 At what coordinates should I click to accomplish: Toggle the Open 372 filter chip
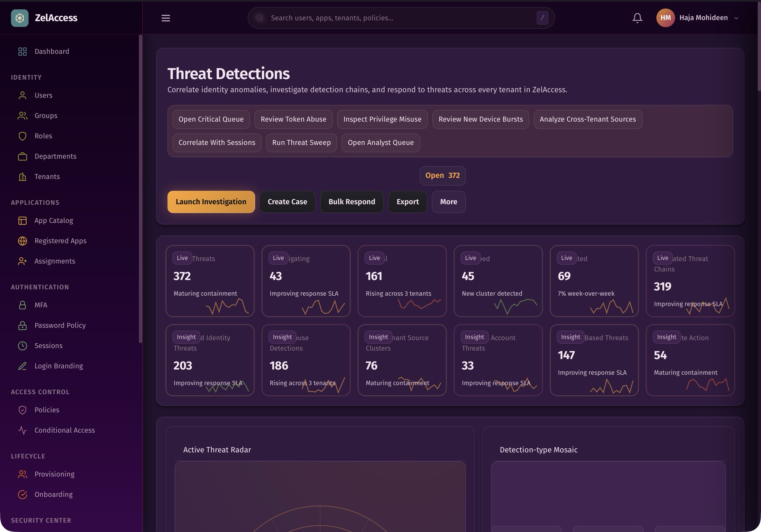tap(443, 175)
